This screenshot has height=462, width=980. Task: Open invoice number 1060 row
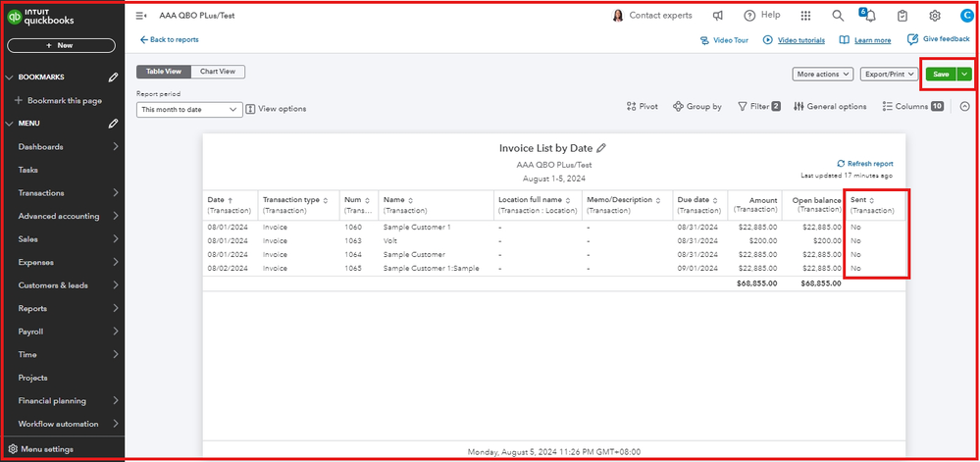click(x=553, y=228)
